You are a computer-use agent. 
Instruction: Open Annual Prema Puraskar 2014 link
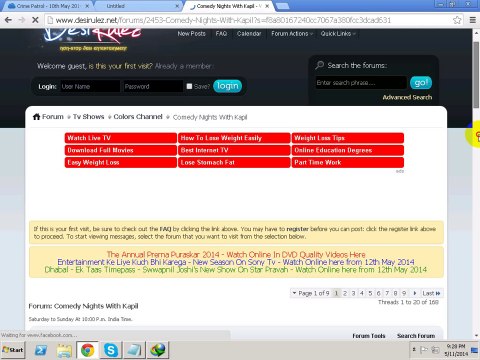[236, 255]
